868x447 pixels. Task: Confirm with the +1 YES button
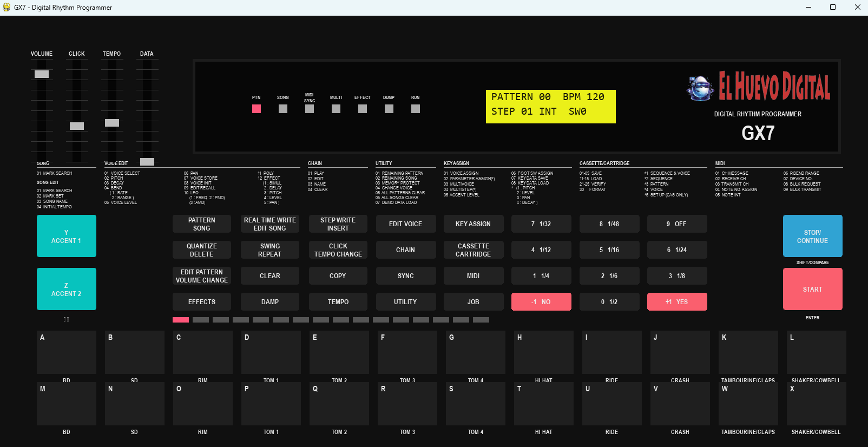pos(677,302)
